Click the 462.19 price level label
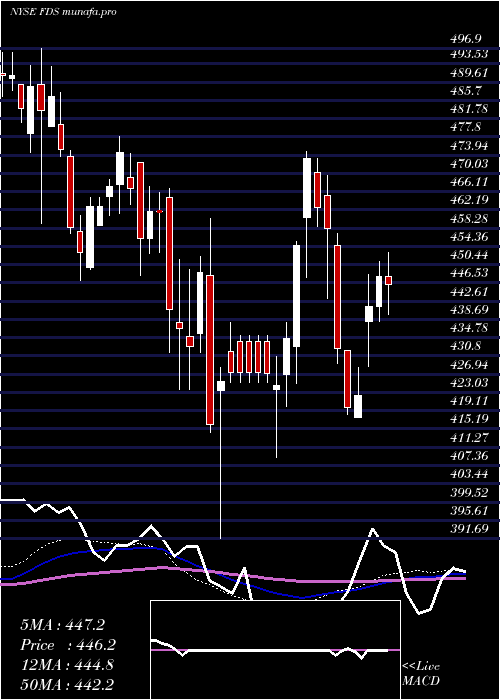The height and width of the screenshot is (700, 500). (471, 200)
